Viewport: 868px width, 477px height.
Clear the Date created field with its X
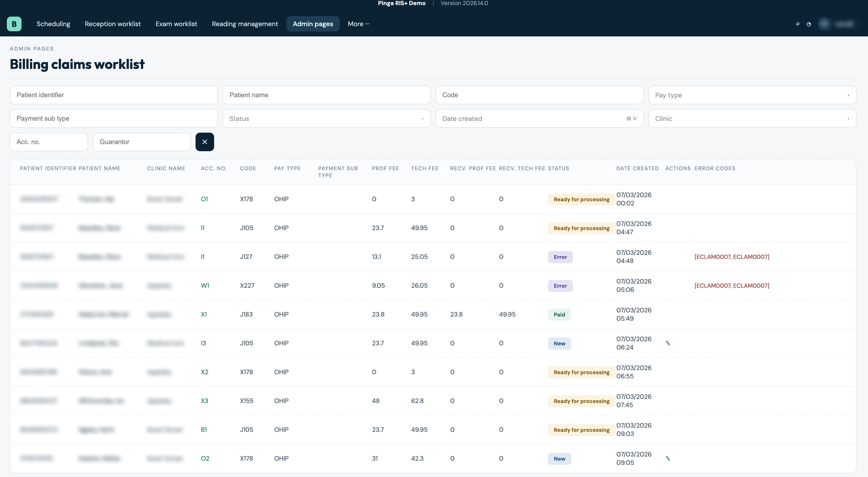635,118
